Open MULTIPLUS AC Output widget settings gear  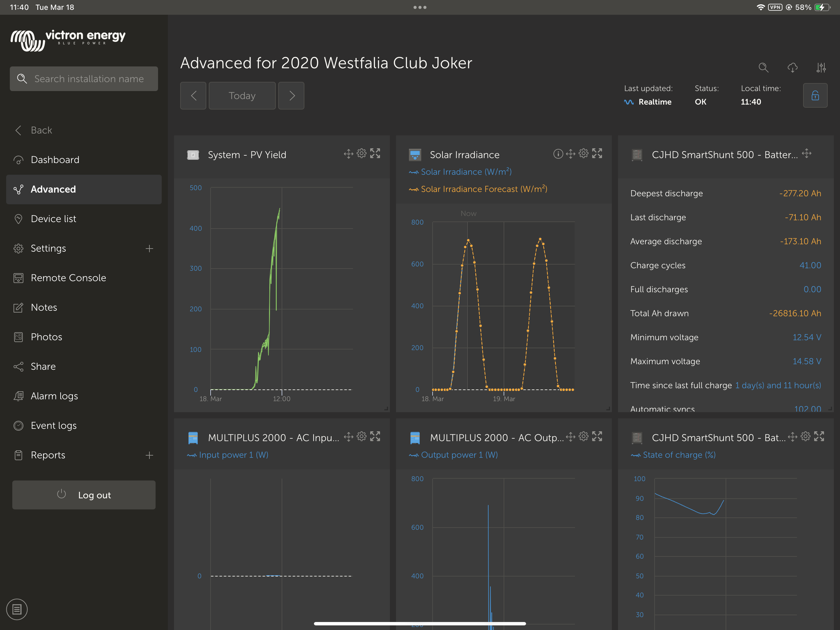point(584,437)
